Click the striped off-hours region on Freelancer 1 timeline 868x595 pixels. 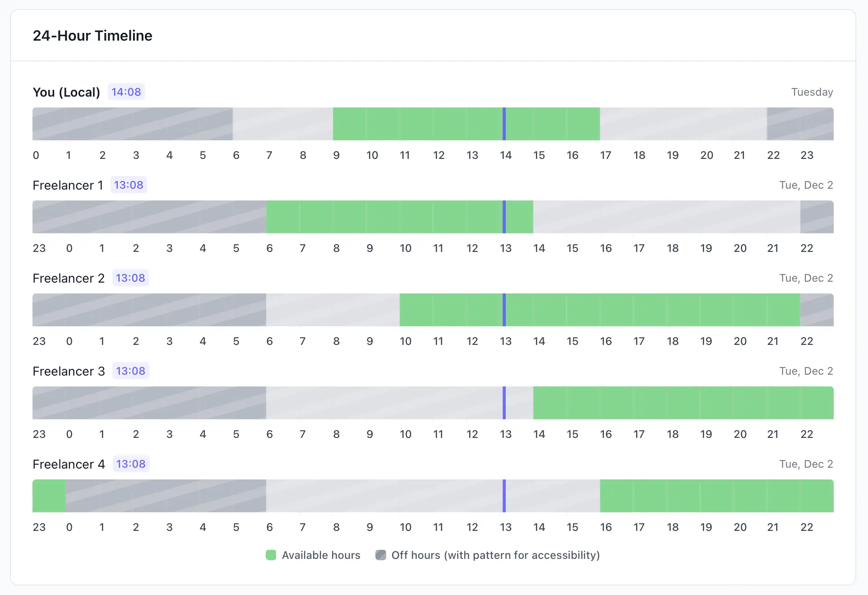point(149,217)
